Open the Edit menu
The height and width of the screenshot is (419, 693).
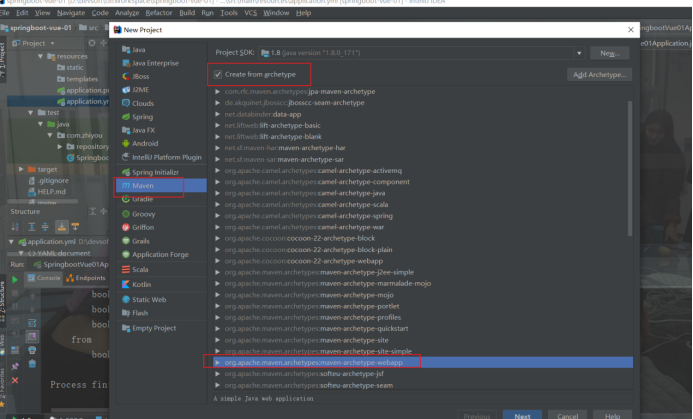click(22, 13)
